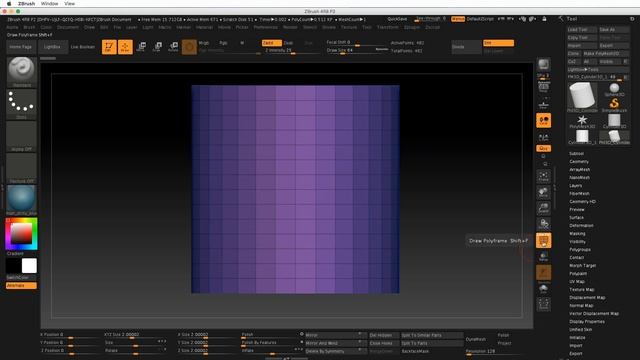Activate the Rotate transform icon
The image size is (640, 360).
[x=173, y=47]
